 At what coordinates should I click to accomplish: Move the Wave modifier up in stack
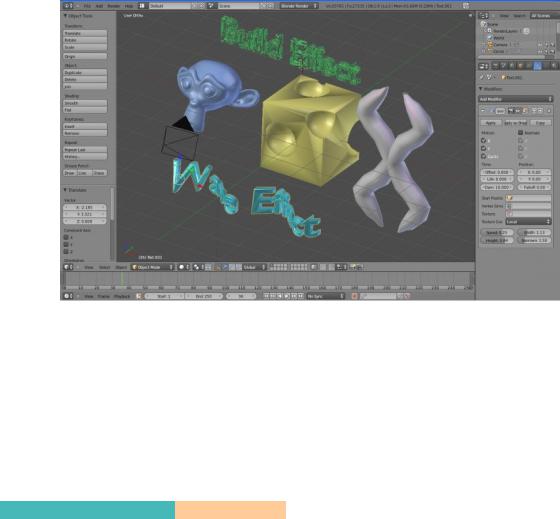tap(534, 111)
